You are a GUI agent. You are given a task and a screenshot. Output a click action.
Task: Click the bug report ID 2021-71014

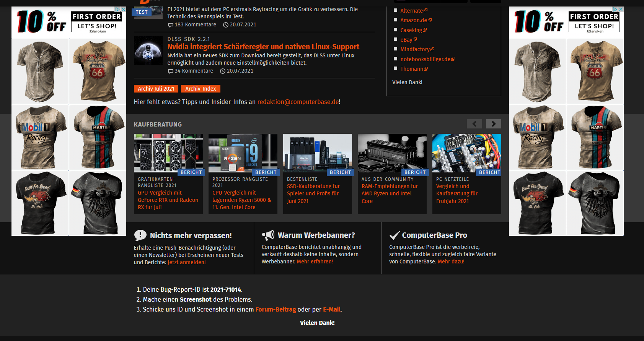[x=226, y=289]
